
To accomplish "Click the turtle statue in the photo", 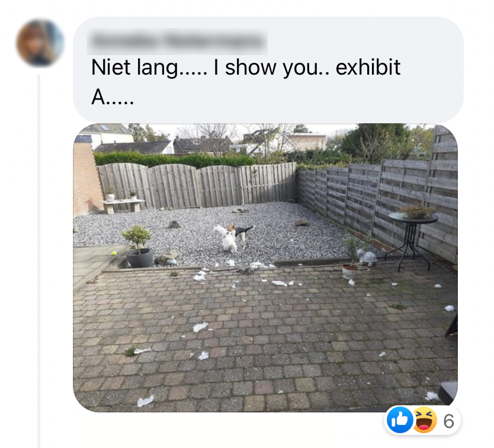I will [x=367, y=258].
